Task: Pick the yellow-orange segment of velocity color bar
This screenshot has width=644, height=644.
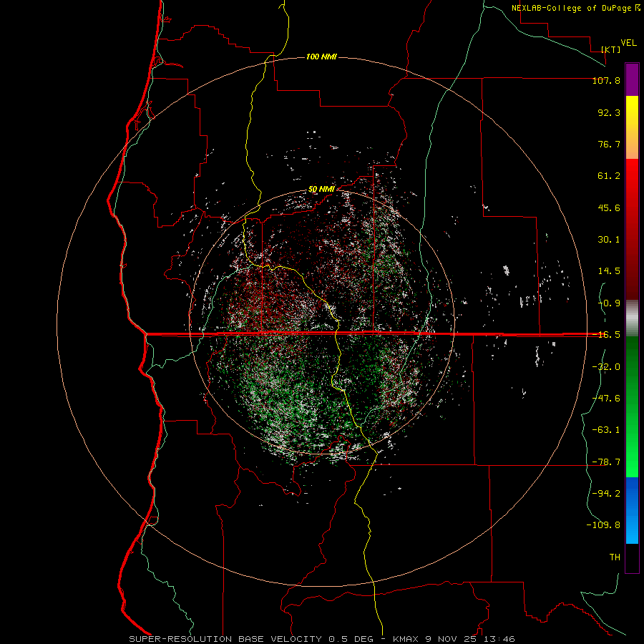Action: 632,127
